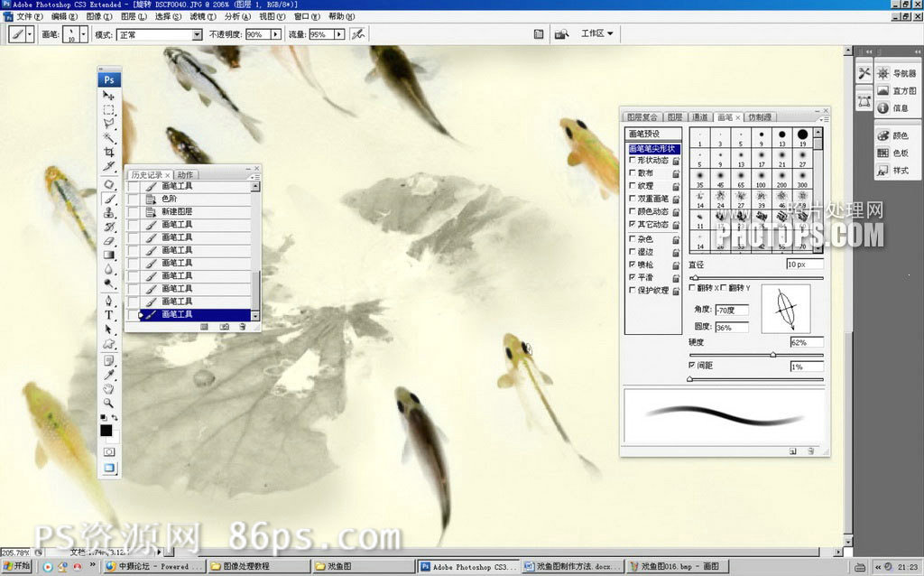Screen dimensions: 924x576
Task: Open the History panel flyout menu
Action: [x=254, y=176]
